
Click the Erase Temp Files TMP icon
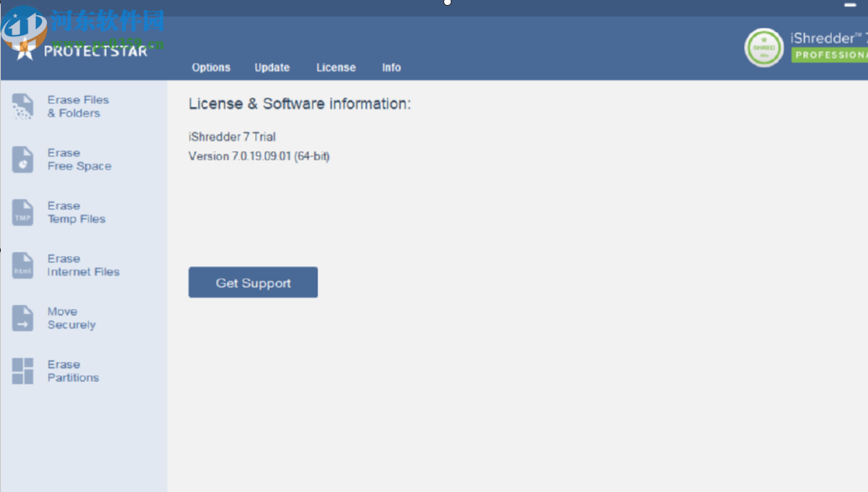pos(23,212)
